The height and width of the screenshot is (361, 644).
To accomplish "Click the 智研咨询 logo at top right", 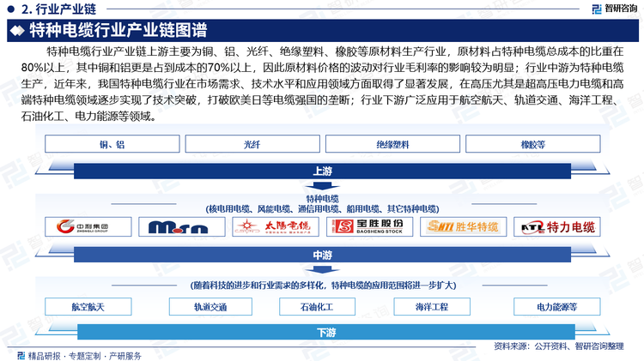I will point(615,9).
